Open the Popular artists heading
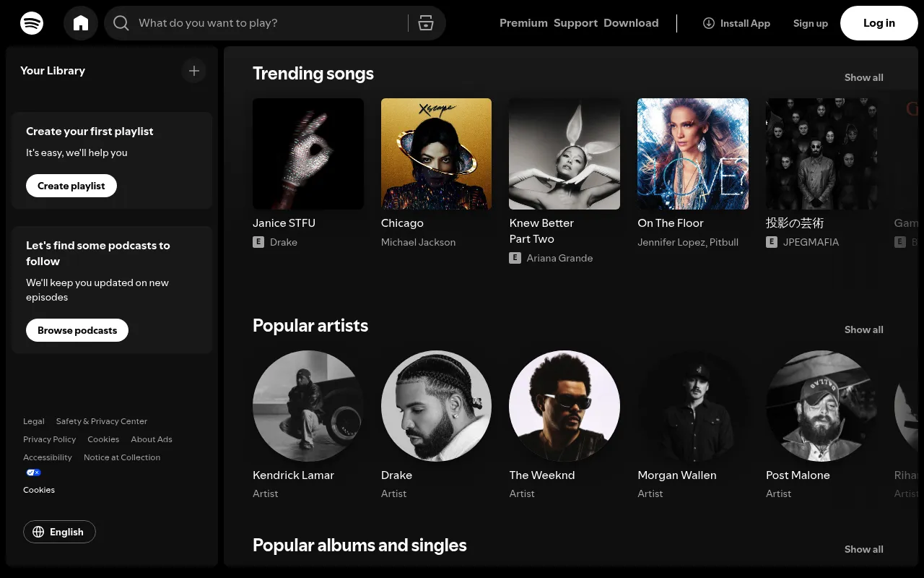Screen dimensions: 924x578 point(310,326)
